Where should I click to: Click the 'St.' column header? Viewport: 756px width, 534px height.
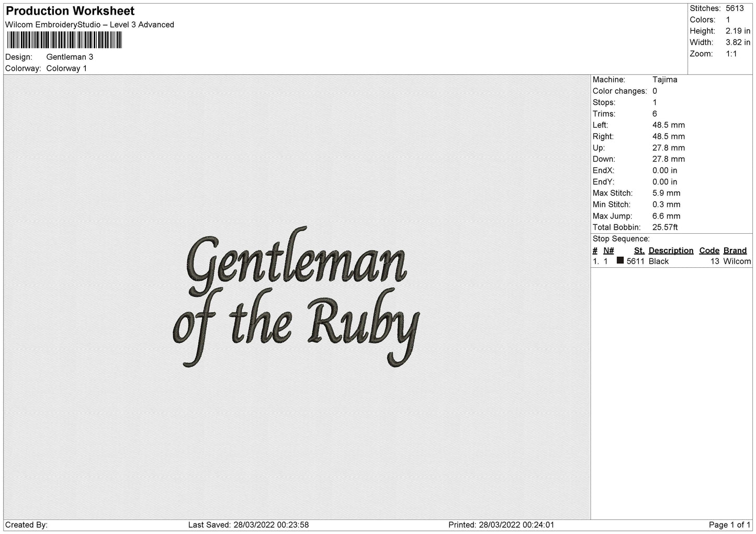tap(639, 251)
